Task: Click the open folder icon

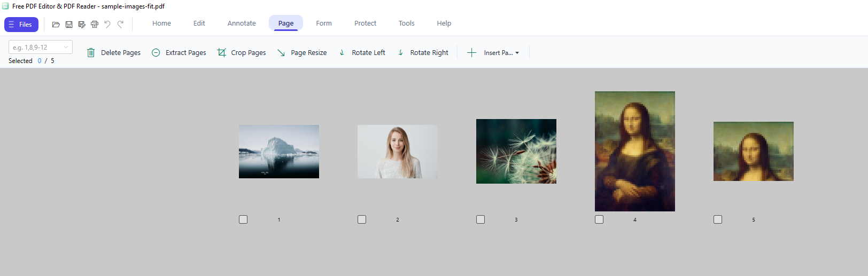Action: coord(56,25)
